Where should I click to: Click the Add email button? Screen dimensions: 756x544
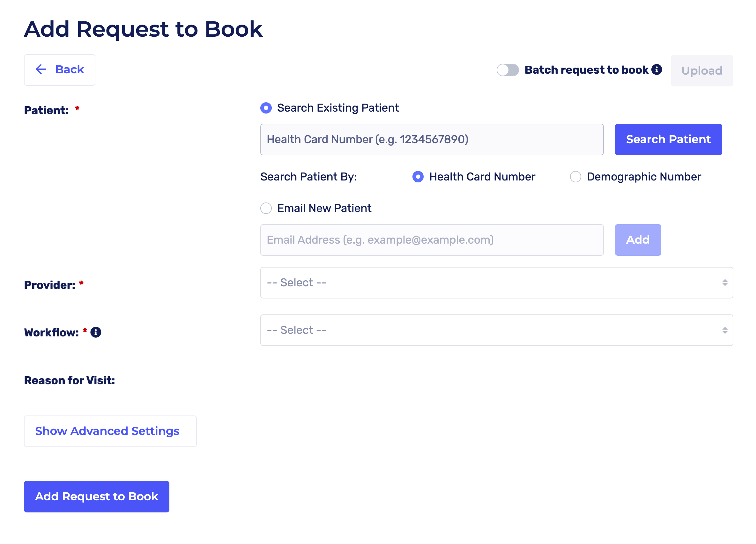coord(638,240)
